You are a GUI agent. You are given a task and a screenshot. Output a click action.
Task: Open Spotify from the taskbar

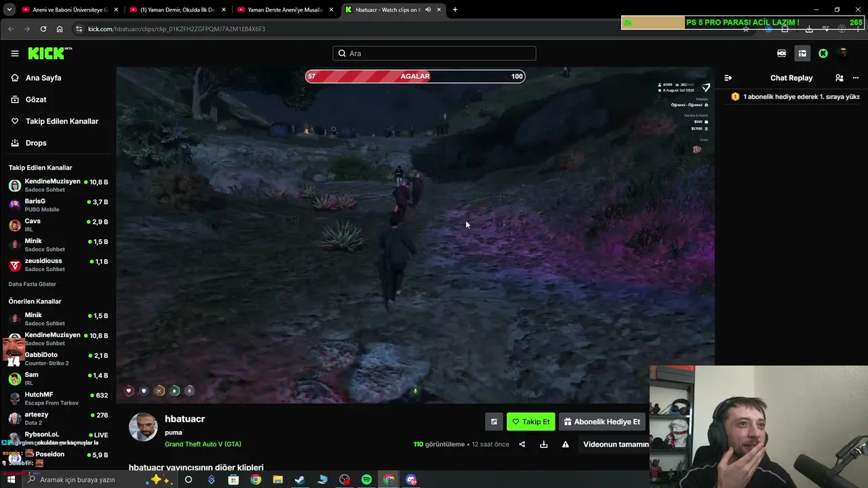coord(367,480)
